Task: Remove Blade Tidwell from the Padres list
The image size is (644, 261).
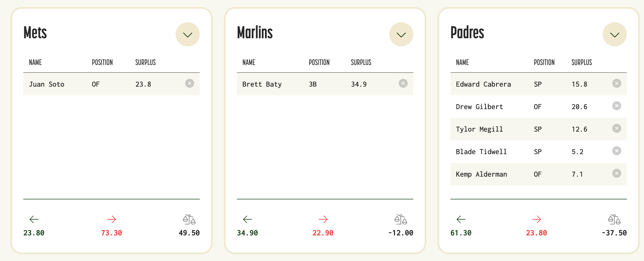Action: pyautogui.click(x=617, y=151)
